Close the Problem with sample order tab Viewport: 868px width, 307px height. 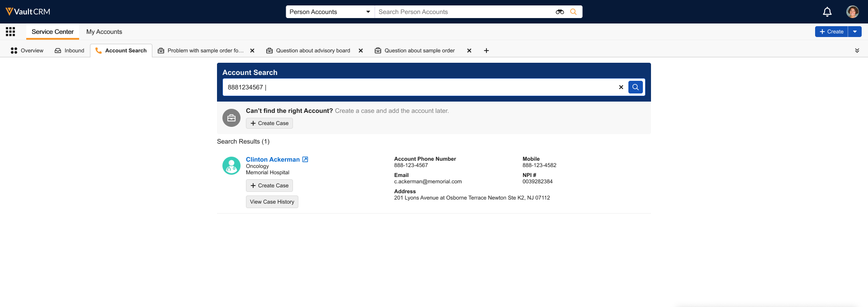252,51
